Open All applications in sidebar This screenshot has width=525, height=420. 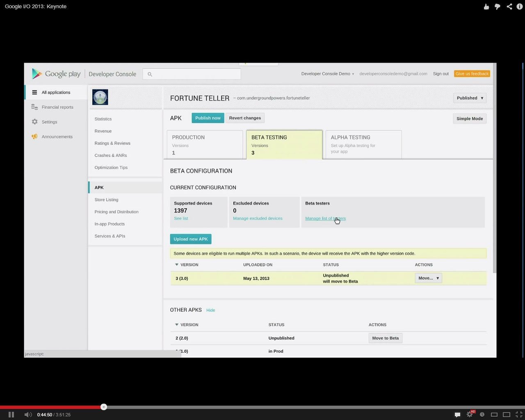pyautogui.click(x=56, y=92)
